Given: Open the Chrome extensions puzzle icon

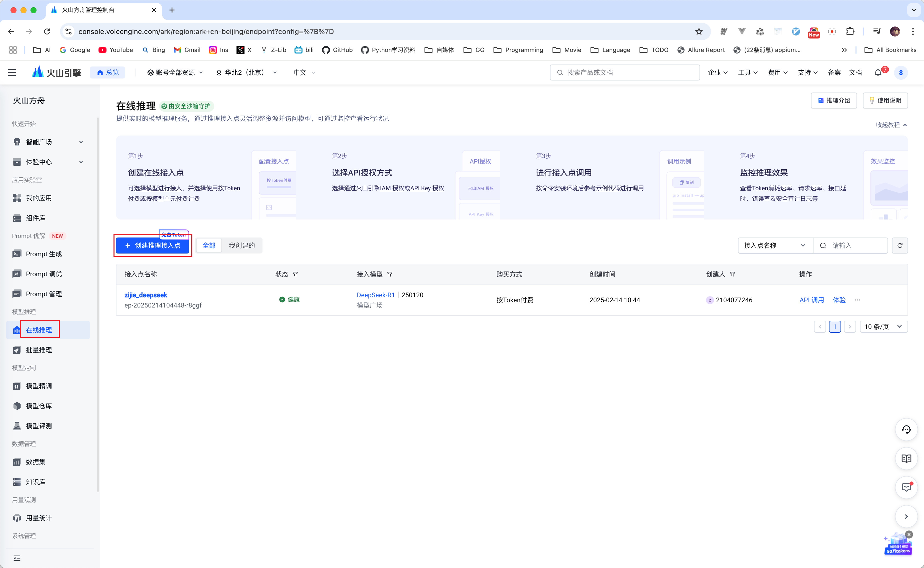Looking at the screenshot, I should (850, 31).
